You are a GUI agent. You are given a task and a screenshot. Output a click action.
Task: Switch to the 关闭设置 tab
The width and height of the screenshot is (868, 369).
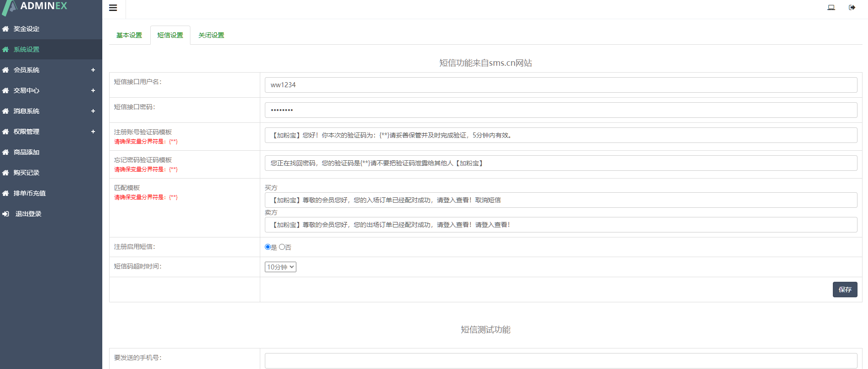point(211,35)
